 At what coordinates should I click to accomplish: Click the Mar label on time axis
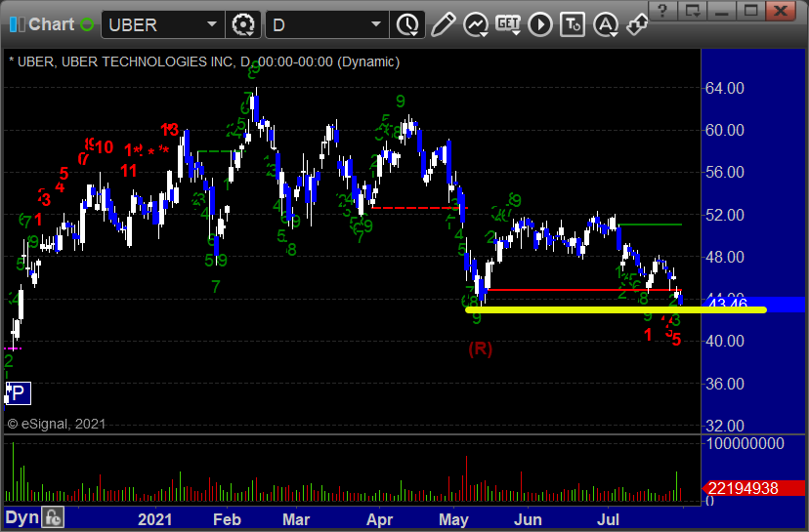click(296, 519)
